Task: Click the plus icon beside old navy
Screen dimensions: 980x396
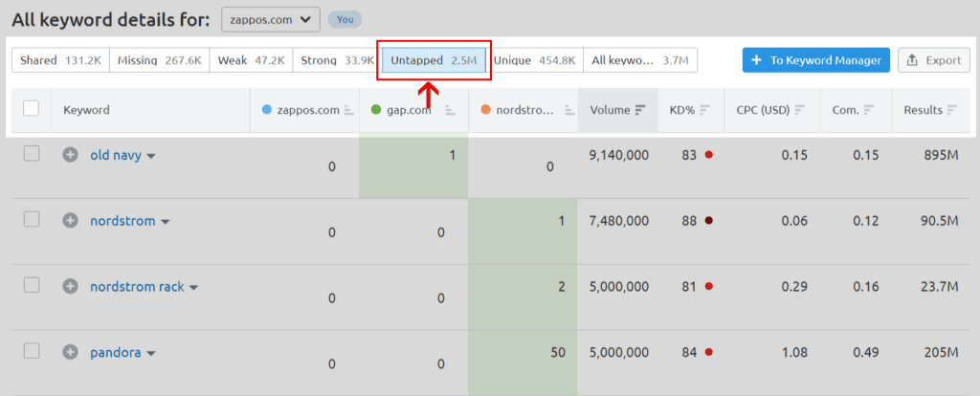Action: click(71, 155)
